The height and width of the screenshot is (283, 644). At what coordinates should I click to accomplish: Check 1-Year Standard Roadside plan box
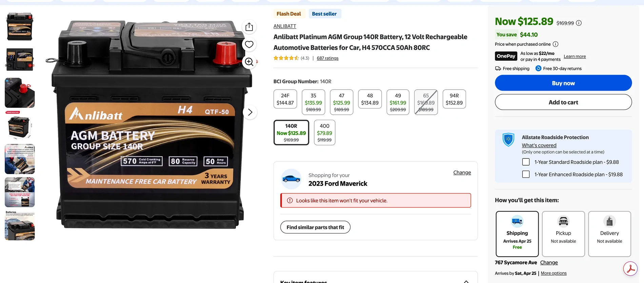(x=526, y=162)
